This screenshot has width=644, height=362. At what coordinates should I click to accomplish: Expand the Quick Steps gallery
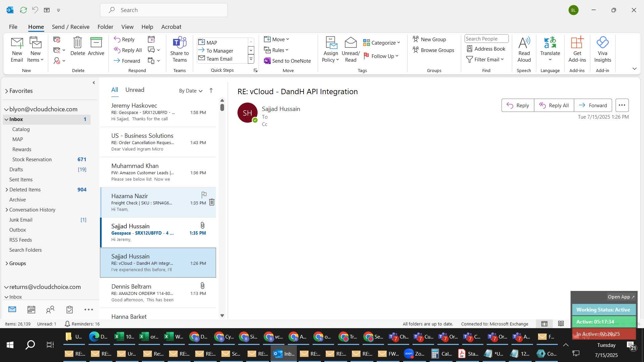251,59
